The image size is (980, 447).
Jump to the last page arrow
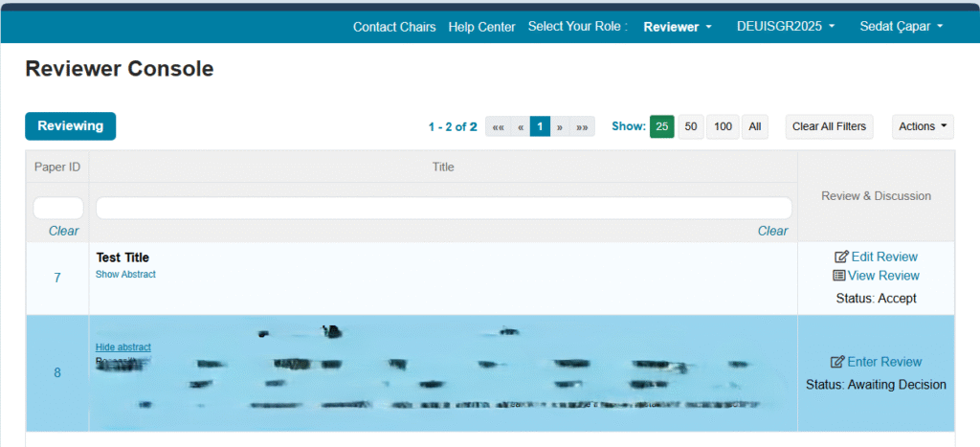click(x=582, y=126)
